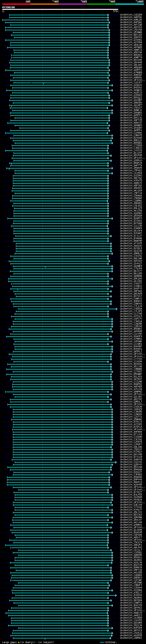Click label UniRef100_C1XQR1
Viewport: 146px width, 644px height.
(x=131, y=344)
